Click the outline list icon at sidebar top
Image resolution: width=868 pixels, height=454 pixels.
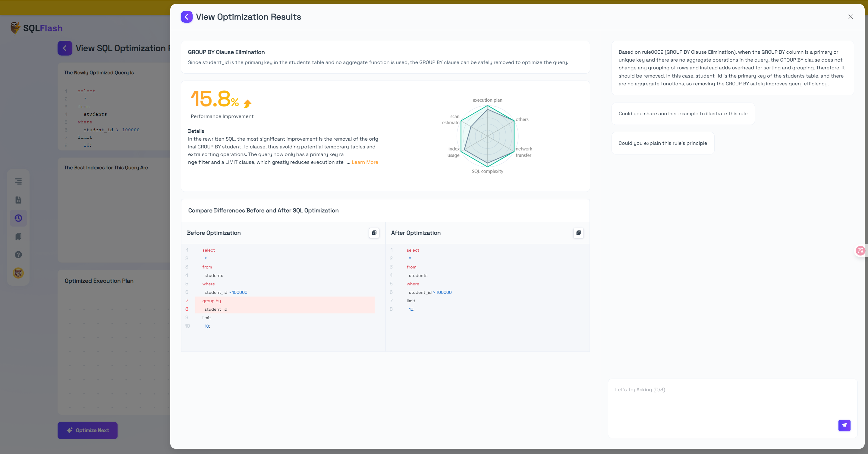point(18,182)
